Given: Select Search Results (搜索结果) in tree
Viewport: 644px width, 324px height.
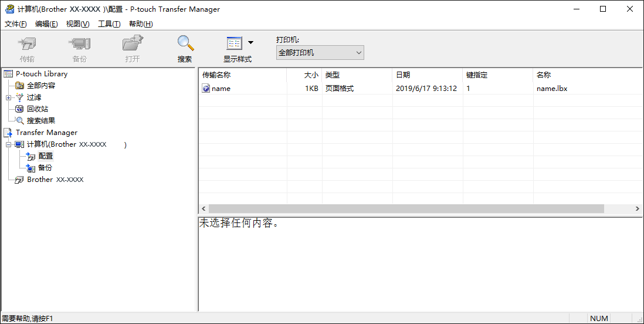Looking at the screenshot, I should pyautogui.click(x=41, y=121).
